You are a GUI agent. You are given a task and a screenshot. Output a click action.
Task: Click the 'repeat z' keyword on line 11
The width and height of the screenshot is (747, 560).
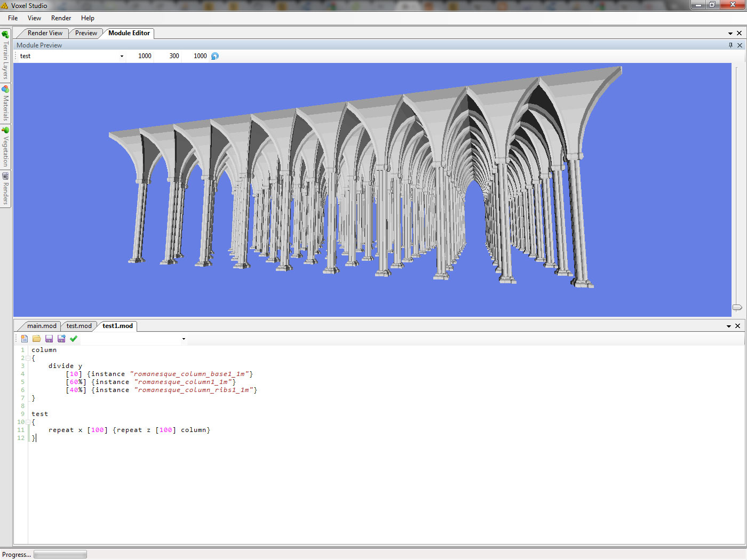pyautogui.click(x=133, y=430)
